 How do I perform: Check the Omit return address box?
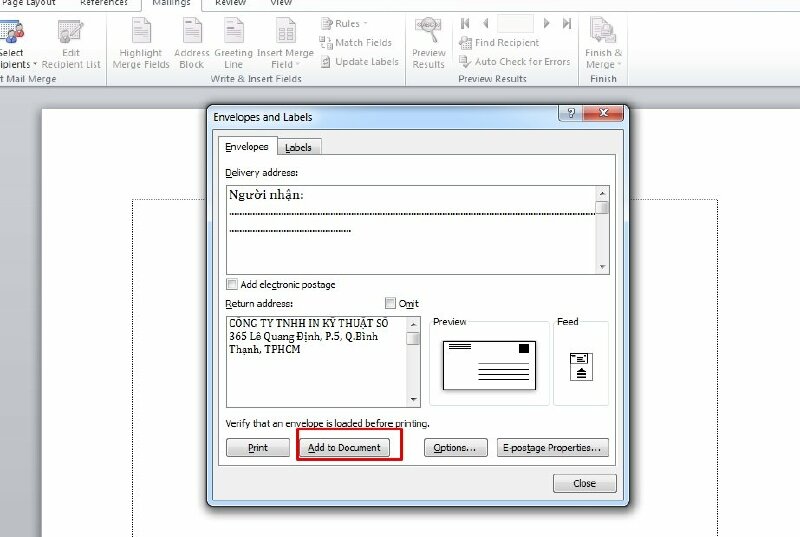[391, 304]
